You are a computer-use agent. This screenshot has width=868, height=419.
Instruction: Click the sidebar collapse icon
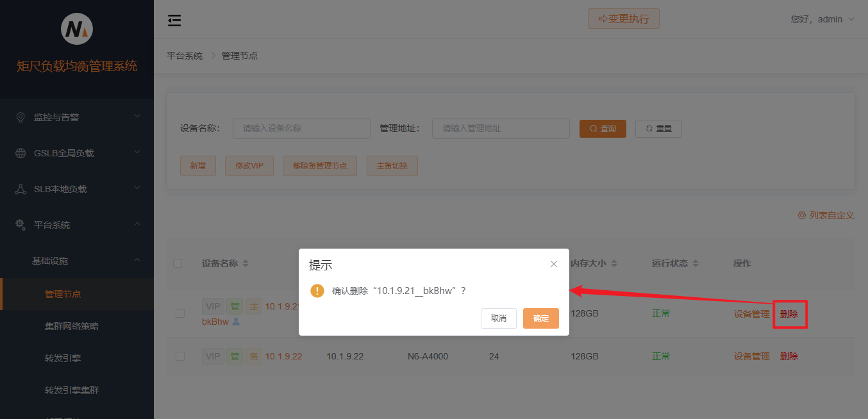[x=174, y=20]
